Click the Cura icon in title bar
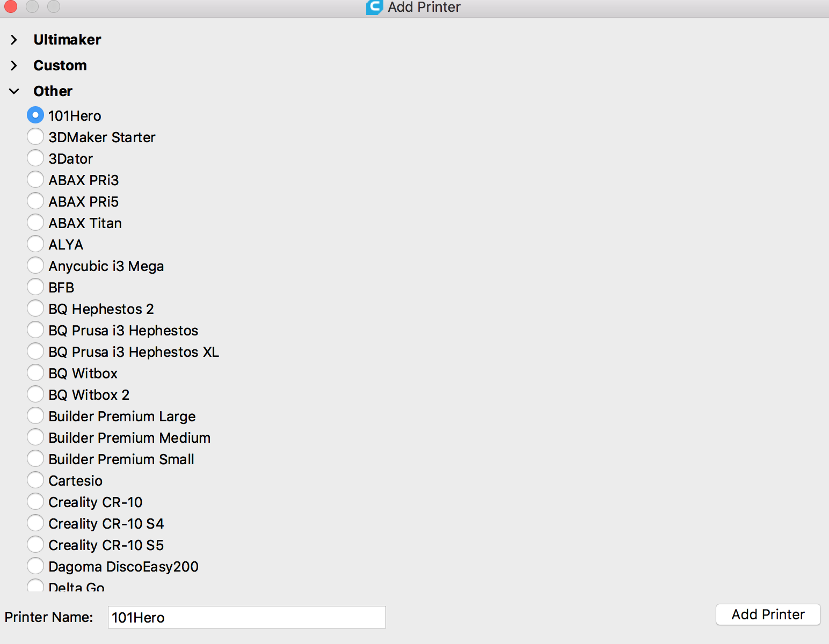829x644 pixels. coord(374,7)
